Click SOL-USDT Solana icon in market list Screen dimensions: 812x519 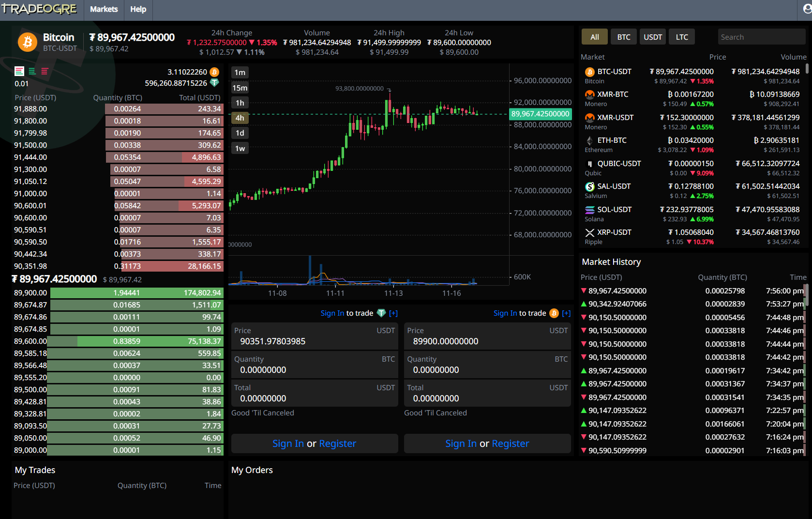coord(589,210)
